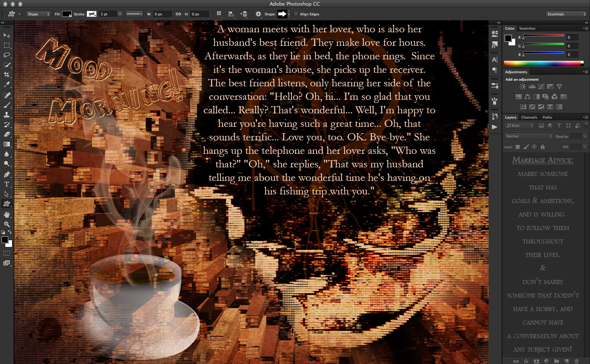Select the Horizontal Type tool
Viewport: 590px width, 364px height.
(x=7, y=184)
